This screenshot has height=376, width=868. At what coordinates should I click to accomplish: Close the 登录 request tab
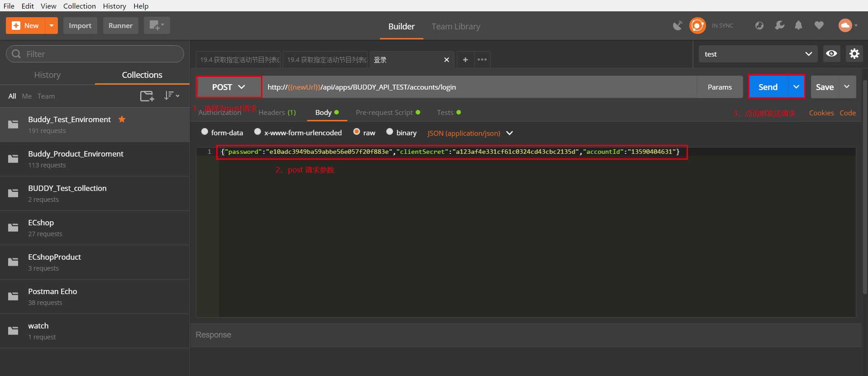[446, 60]
